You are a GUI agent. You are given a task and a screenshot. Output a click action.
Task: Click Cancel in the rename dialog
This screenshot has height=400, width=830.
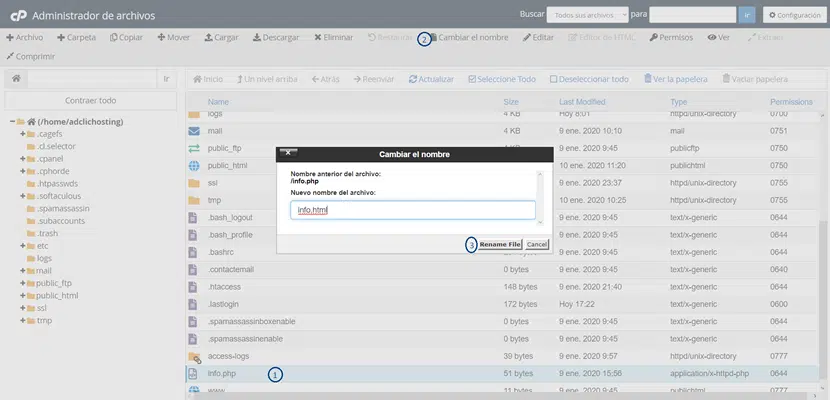pos(537,244)
